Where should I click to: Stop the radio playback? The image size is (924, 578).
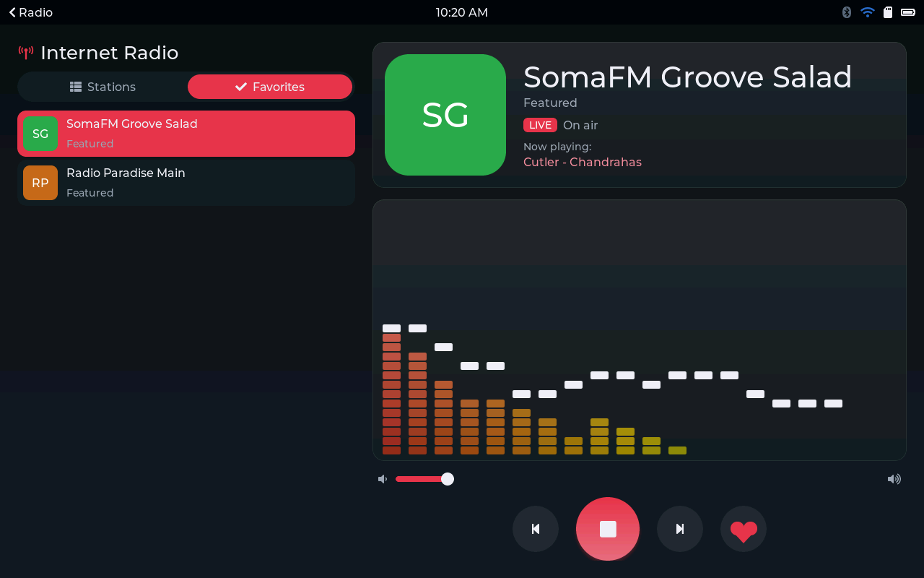tap(608, 529)
